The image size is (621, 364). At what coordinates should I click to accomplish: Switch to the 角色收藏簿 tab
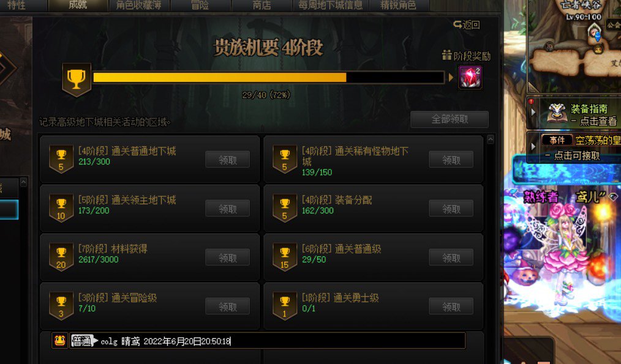point(138,5)
